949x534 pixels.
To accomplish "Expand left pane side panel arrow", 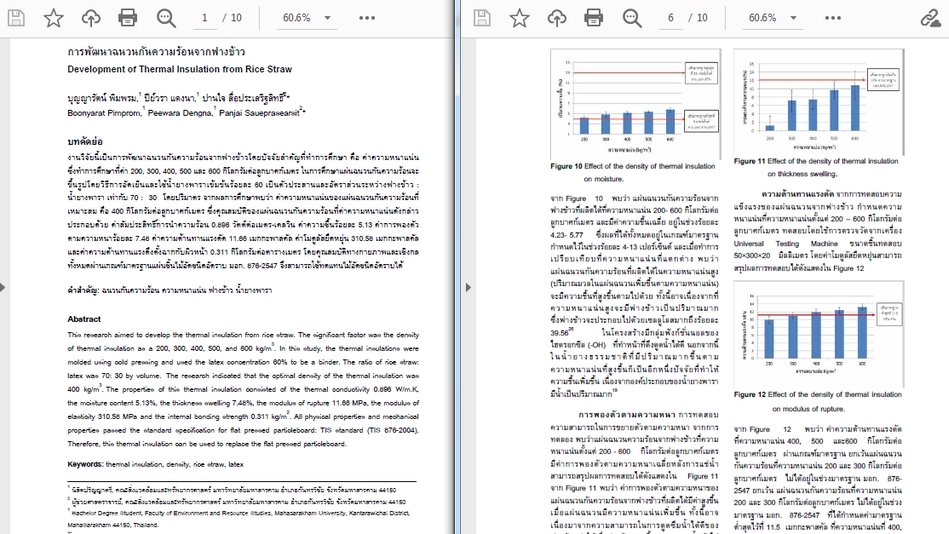I will 3,288.
